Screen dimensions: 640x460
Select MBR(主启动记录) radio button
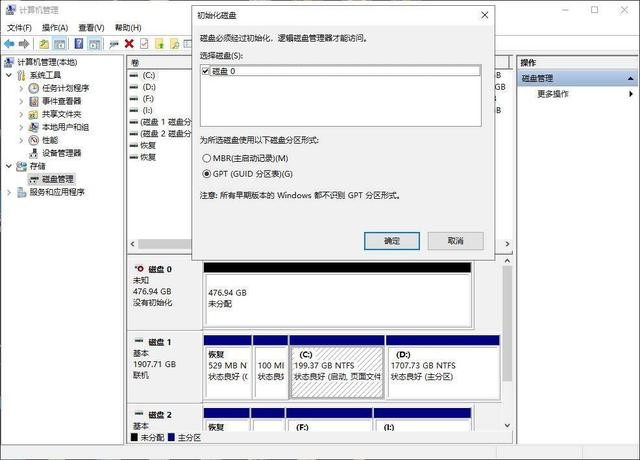coord(207,158)
